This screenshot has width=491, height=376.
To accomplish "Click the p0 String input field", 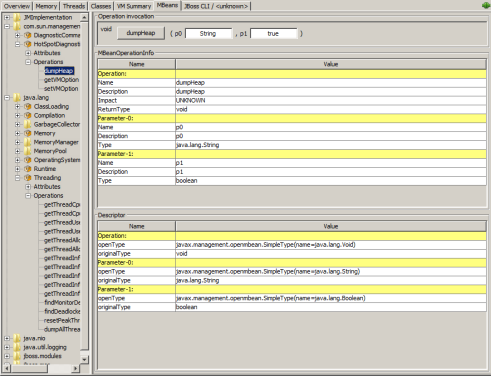I will click(208, 34).
